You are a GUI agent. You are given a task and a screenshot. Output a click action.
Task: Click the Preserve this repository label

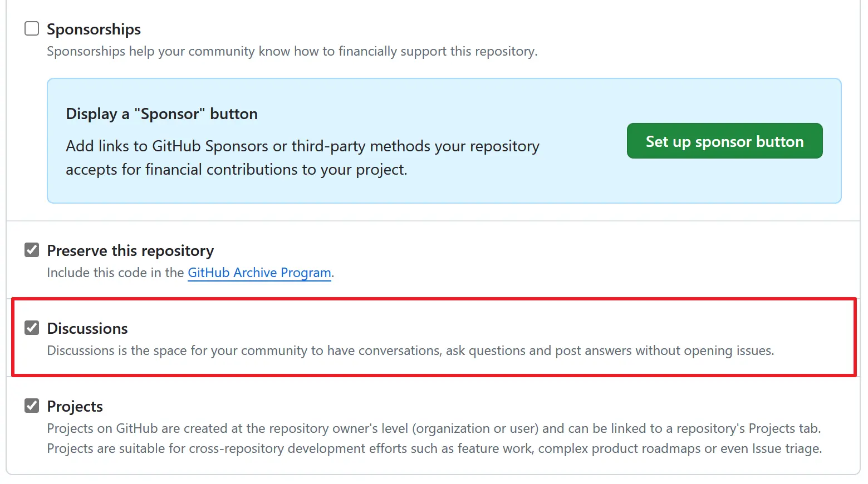(130, 251)
